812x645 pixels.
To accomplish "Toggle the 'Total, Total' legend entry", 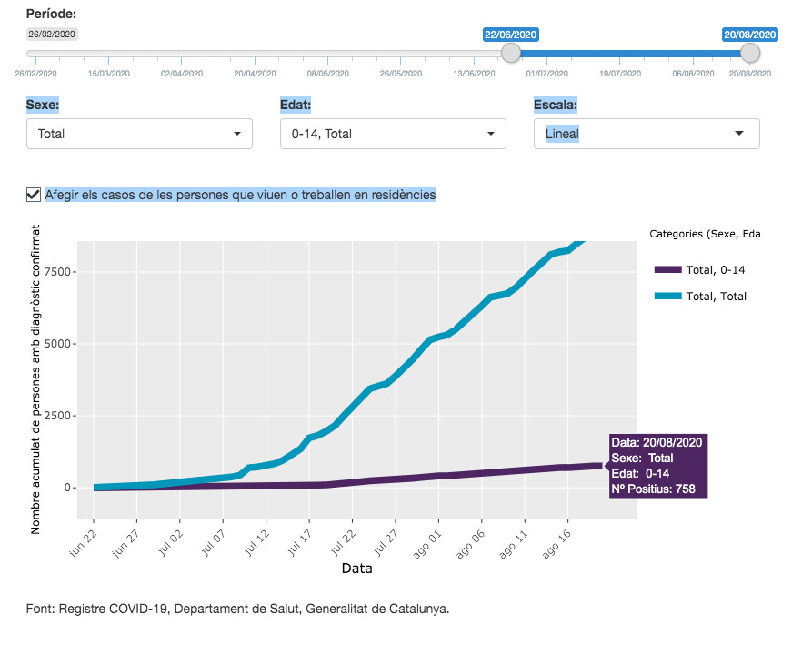I will coord(716,296).
